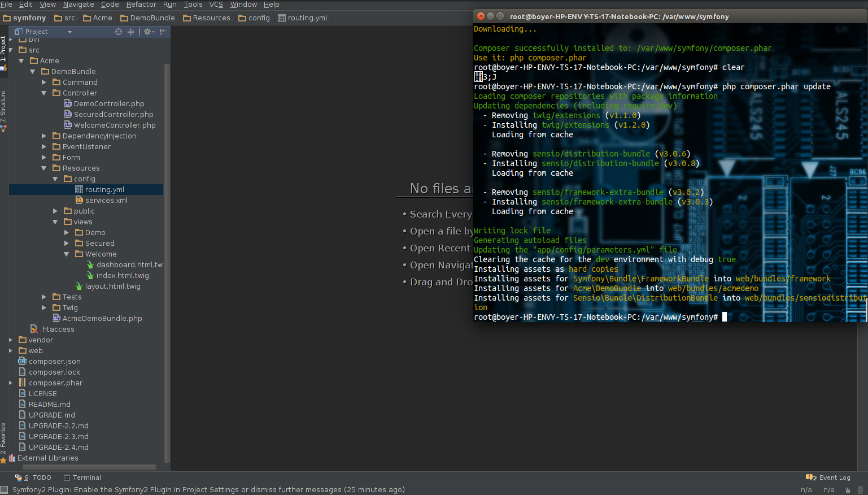The image size is (868, 495).
Task: Select DemoController.php PHP file icon
Action: coord(68,104)
